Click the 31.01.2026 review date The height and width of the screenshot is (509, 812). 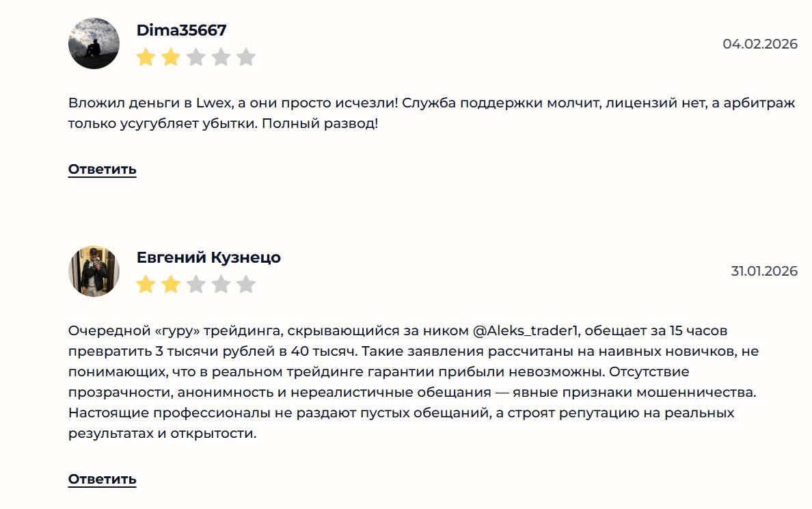click(x=764, y=271)
